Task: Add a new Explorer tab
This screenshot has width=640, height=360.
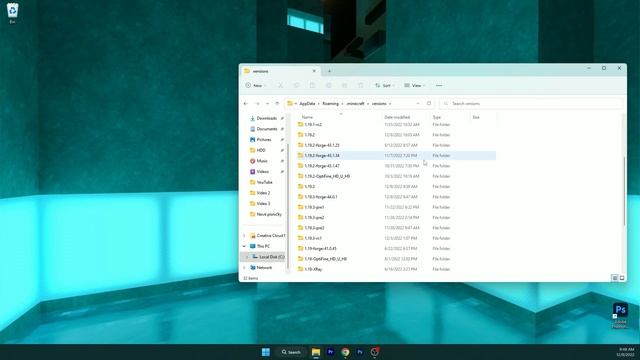Action: tap(329, 71)
